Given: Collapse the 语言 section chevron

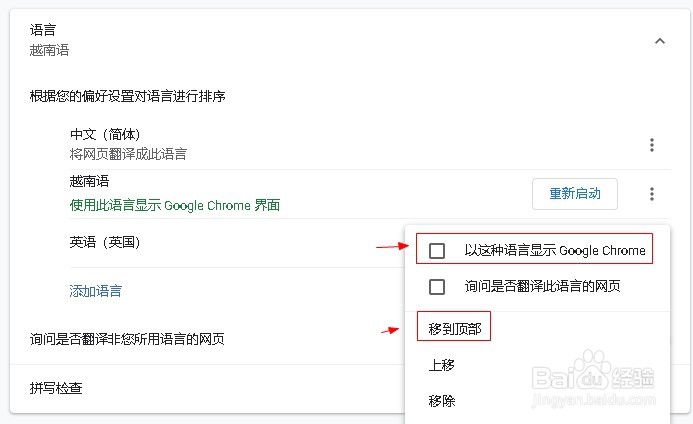Looking at the screenshot, I should tap(659, 41).
